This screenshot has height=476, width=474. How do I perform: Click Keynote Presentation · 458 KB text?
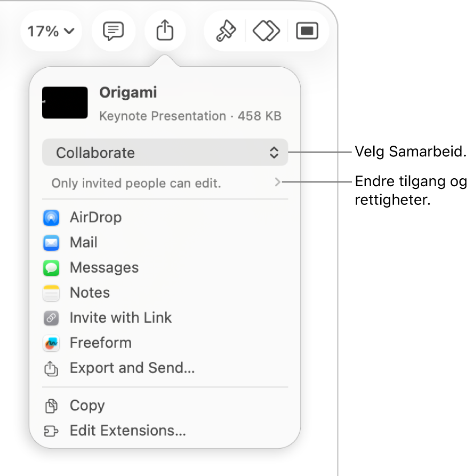190,116
